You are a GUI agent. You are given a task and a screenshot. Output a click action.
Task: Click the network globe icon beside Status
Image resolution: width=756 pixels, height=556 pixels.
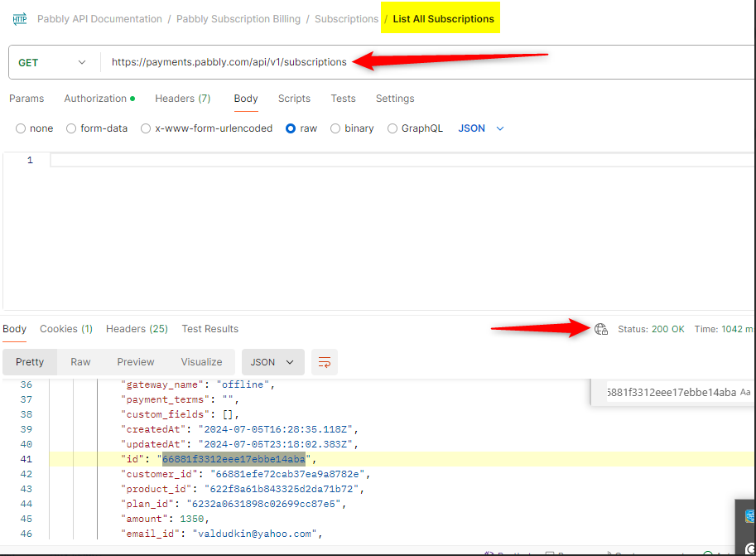point(601,329)
